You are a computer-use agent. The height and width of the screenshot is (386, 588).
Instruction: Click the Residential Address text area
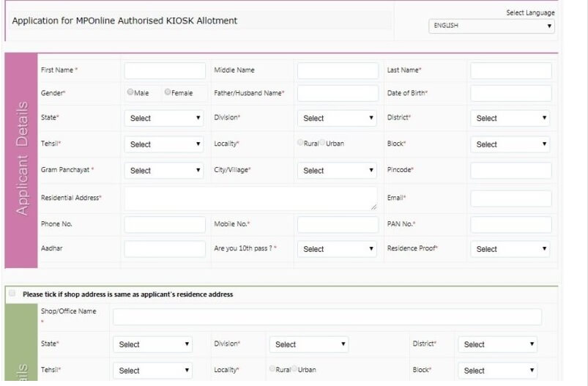pos(250,198)
